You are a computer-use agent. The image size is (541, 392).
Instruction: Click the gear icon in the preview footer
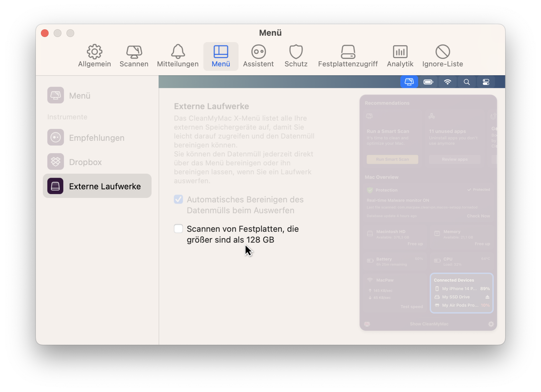(x=491, y=324)
